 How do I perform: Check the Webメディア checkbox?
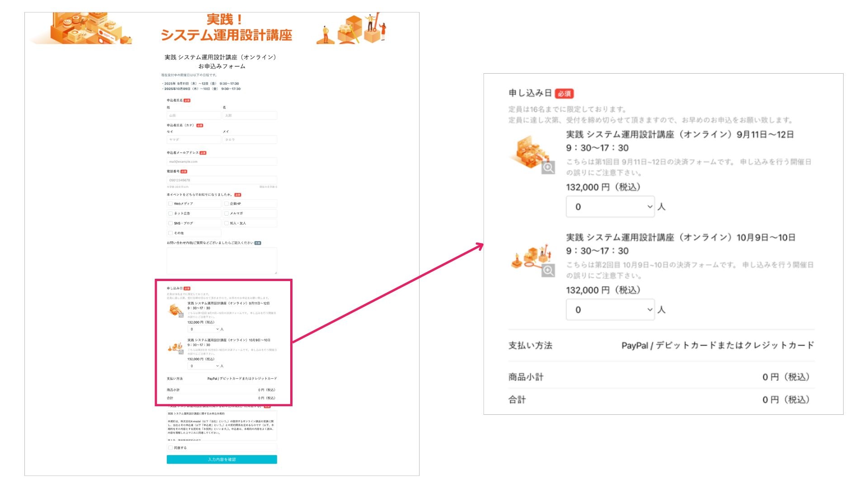[x=170, y=204]
